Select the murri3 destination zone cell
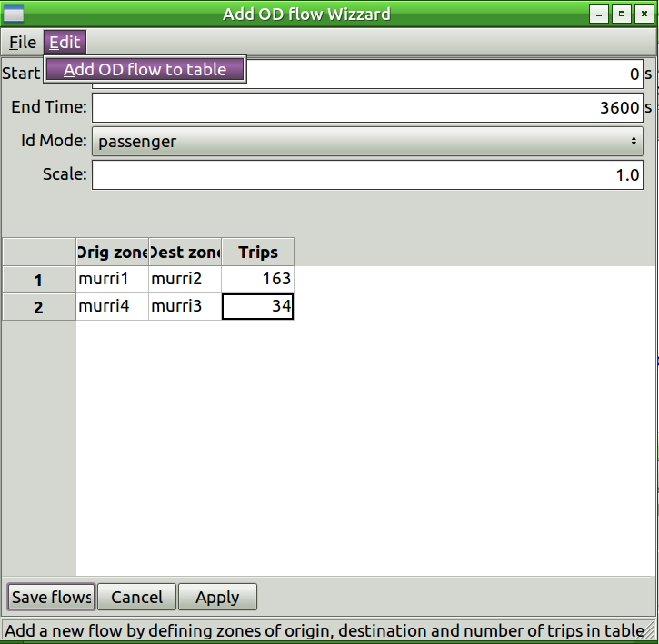659x644 pixels. 185,307
